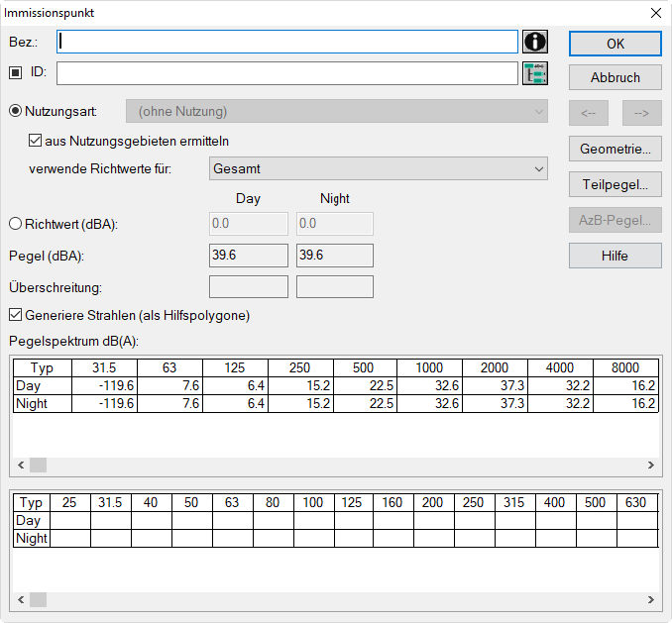Confirm with the OK button
This screenshot has width=672, height=623.
[615, 44]
